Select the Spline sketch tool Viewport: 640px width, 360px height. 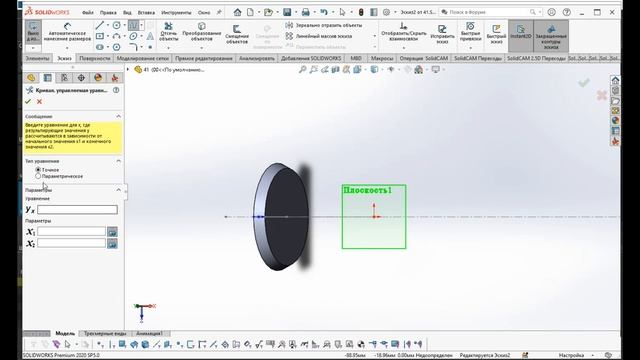coord(133,25)
